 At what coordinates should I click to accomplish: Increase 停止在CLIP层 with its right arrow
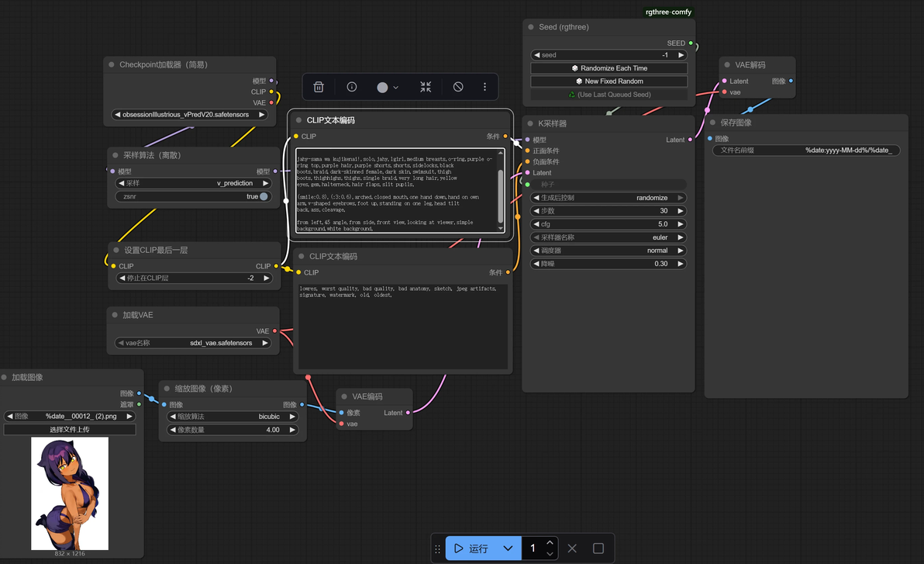pos(266,278)
